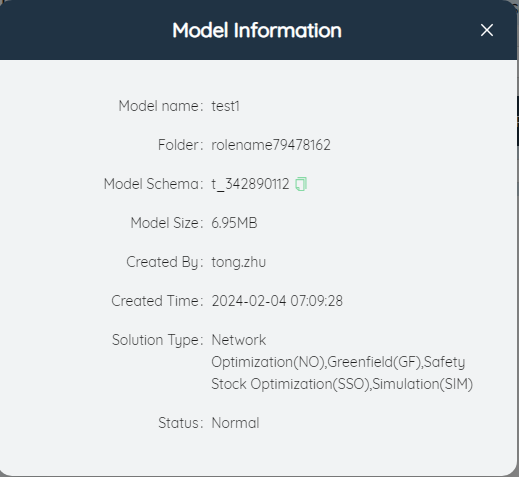The image size is (519, 477).
Task: Click the Created By label
Action: (x=165, y=262)
